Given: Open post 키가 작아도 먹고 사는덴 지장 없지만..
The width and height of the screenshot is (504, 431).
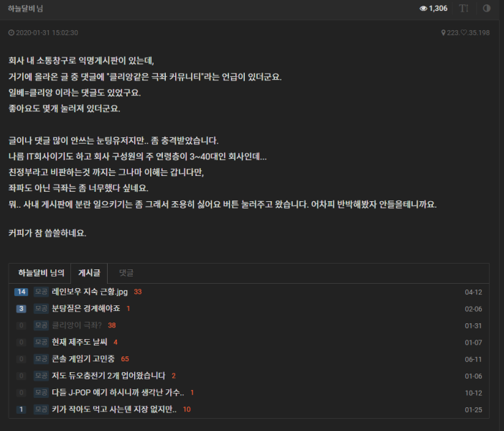Looking at the screenshot, I should (x=113, y=409).
